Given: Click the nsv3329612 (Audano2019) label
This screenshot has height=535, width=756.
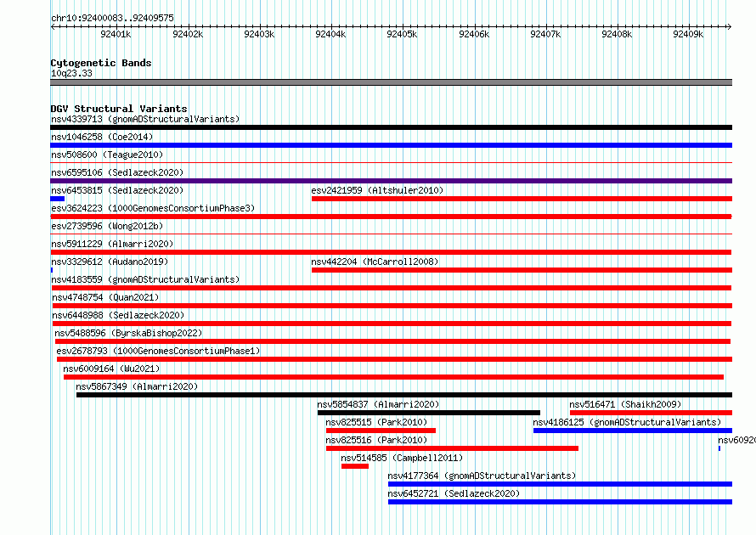Looking at the screenshot, I should [110, 262].
